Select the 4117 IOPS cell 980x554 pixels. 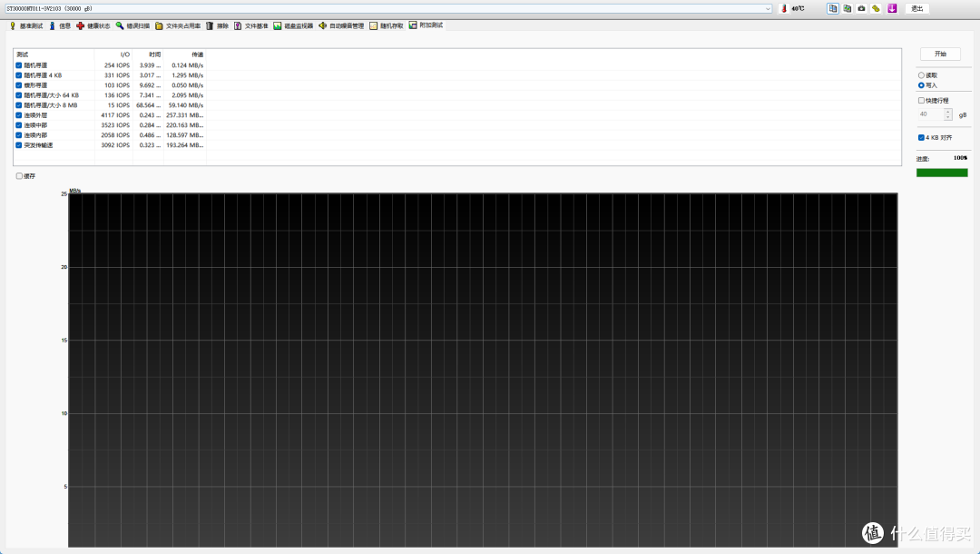click(x=115, y=115)
